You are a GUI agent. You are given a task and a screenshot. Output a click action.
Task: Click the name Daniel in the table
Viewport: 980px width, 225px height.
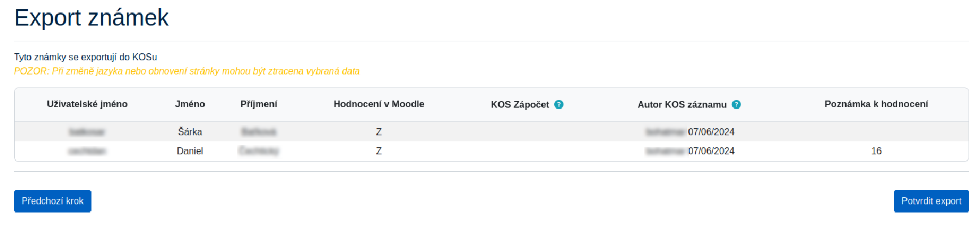click(190, 151)
